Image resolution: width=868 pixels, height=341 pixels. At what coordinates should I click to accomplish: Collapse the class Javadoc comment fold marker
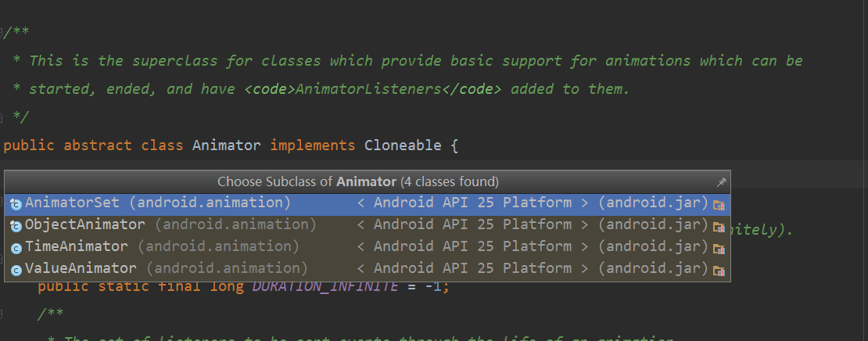click(x=2, y=32)
